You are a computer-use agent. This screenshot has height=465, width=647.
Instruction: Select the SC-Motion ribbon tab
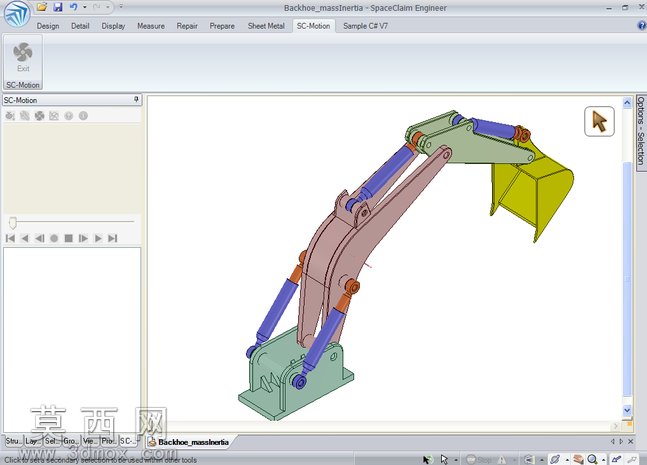pos(313,26)
